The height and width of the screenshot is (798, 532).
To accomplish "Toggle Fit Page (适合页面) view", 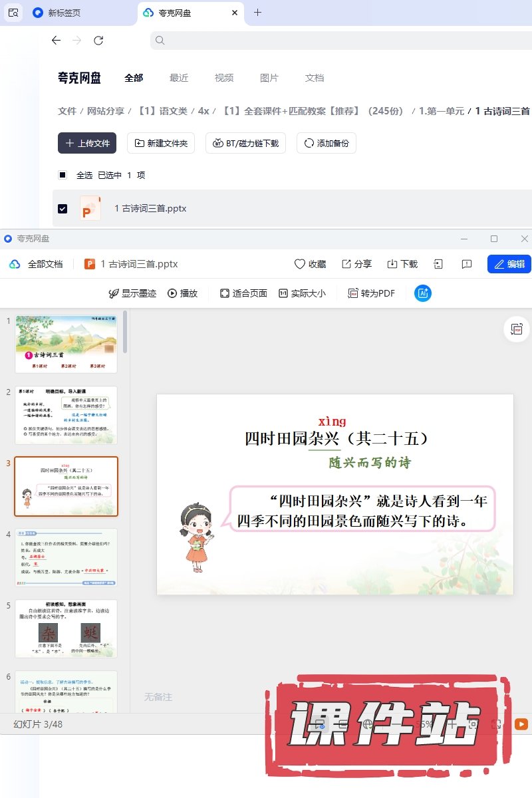I will tap(243, 293).
